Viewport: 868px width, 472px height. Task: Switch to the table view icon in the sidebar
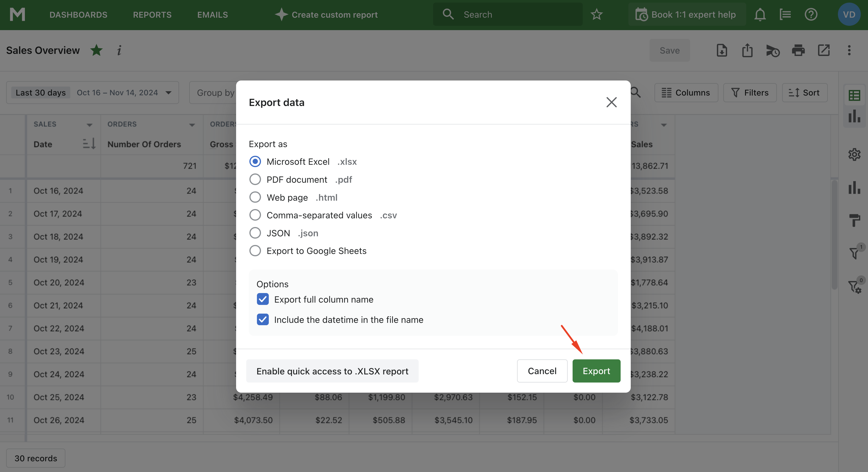854,95
